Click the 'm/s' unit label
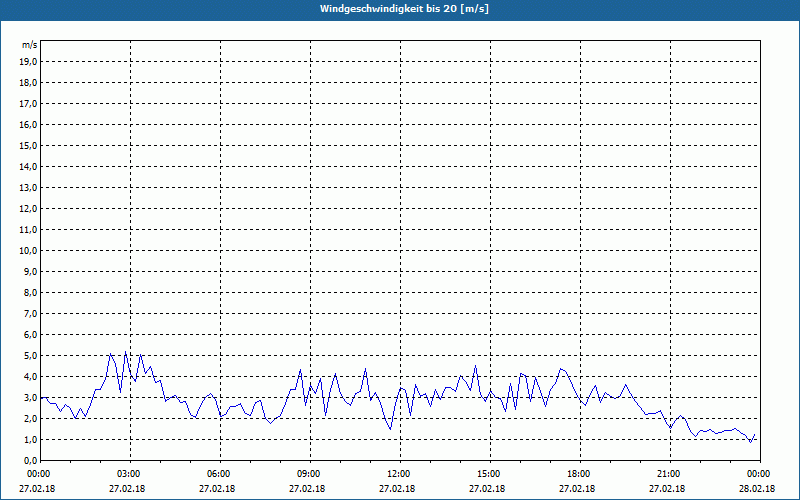800x500 pixels. 30,45
